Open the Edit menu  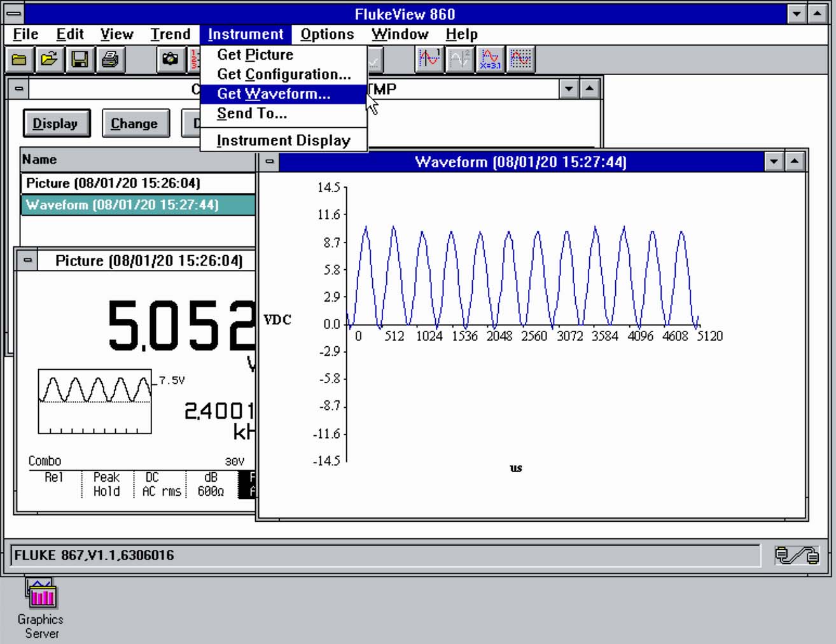(70, 34)
